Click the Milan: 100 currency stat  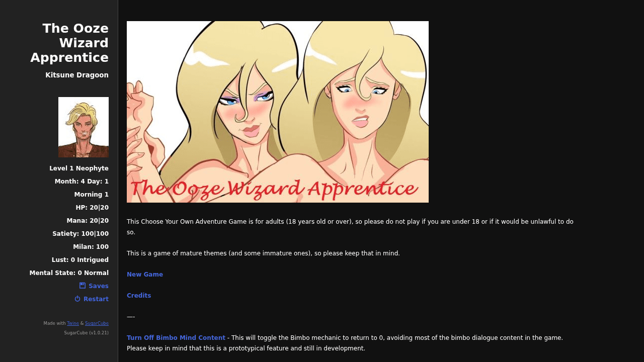pyautogui.click(x=91, y=247)
